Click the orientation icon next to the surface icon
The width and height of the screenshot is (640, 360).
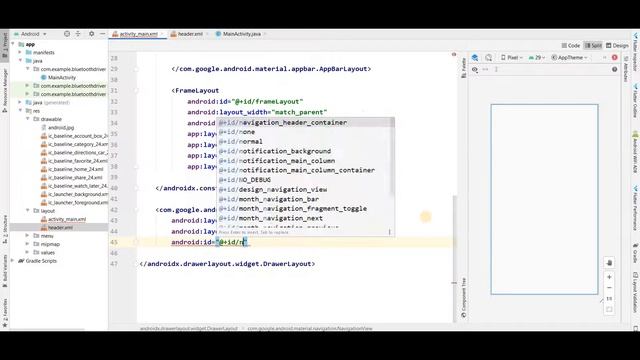(x=489, y=58)
